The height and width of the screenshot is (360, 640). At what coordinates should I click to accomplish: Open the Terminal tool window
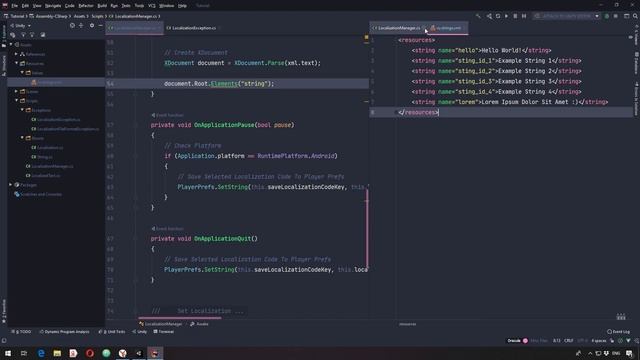[x=164, y=332]
